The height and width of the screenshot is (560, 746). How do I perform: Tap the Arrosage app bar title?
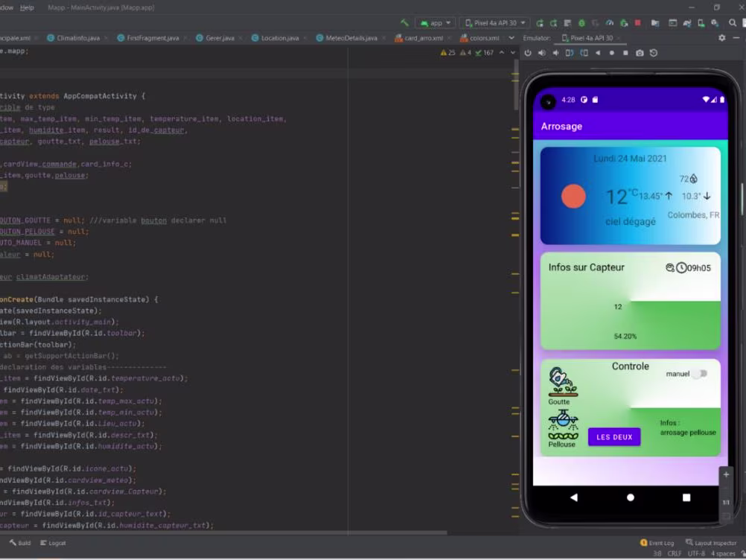coord(561,127)
